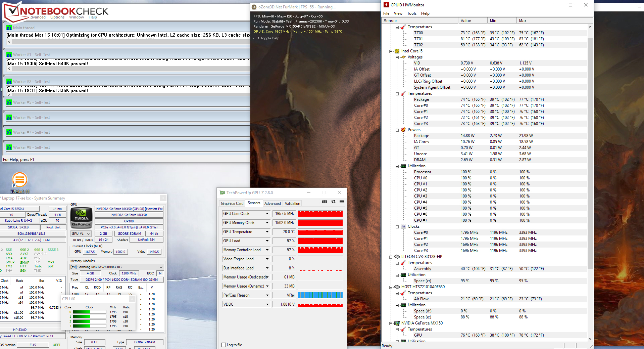The height and width of the screenshot is (349, 644).
Task: Click the CPUID HWMonitor title bar icon
Action: (386, 5)
